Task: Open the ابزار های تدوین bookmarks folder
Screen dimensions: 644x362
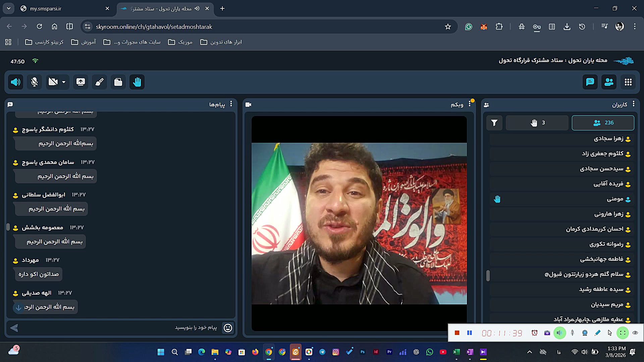Action: tap(221, 42)
